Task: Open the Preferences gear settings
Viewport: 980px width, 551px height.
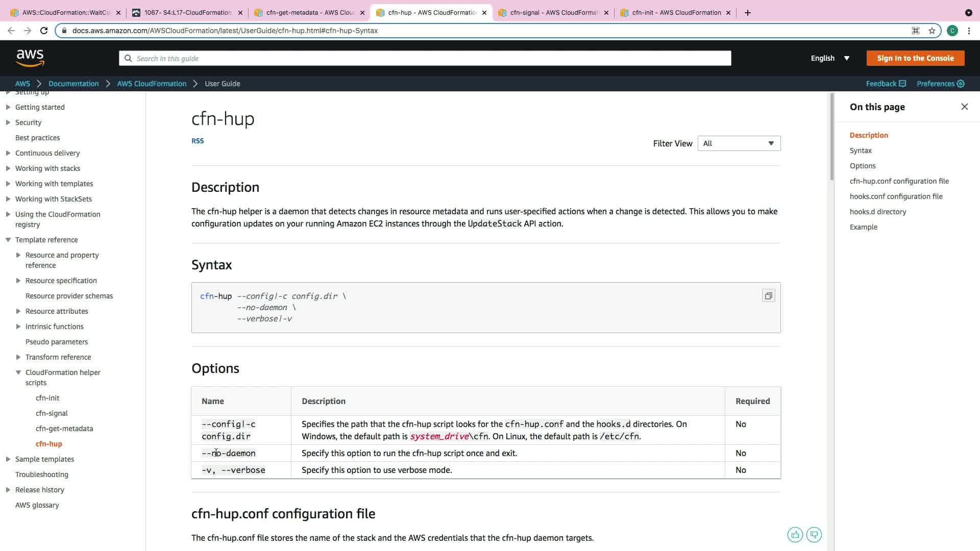Action: click(x=940, y=84)
